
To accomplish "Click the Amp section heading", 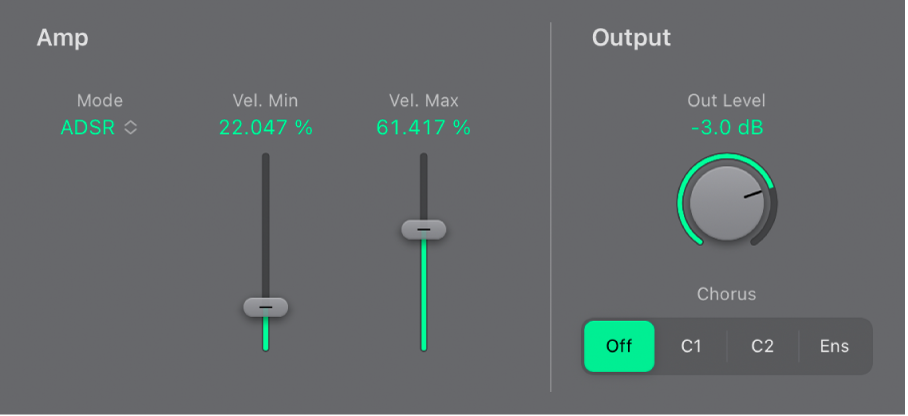I will 63,39.
